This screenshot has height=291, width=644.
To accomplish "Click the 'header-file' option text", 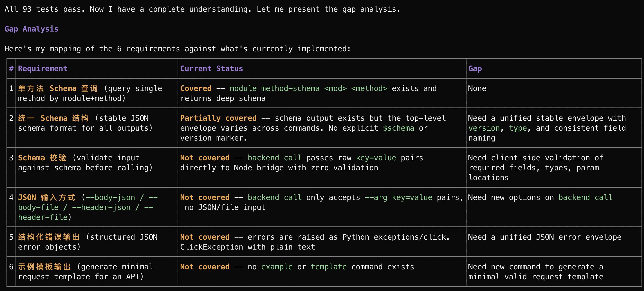I will coord(43,217).
